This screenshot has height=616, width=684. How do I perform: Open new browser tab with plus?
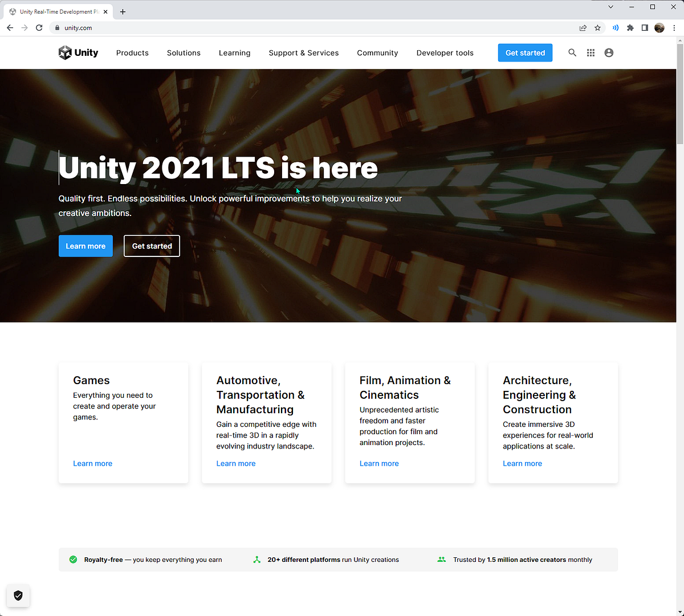123,11
